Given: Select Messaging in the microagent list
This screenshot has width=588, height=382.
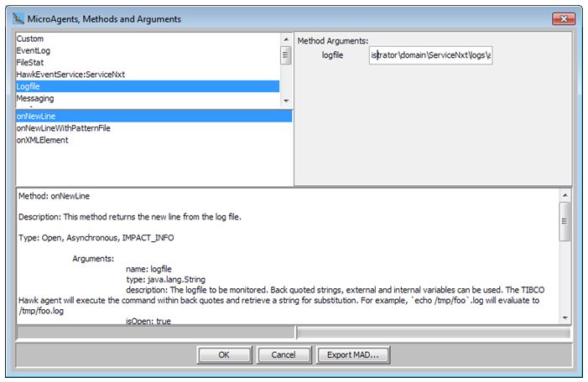Looking at the screenshot, I should (x=35, y=98).
